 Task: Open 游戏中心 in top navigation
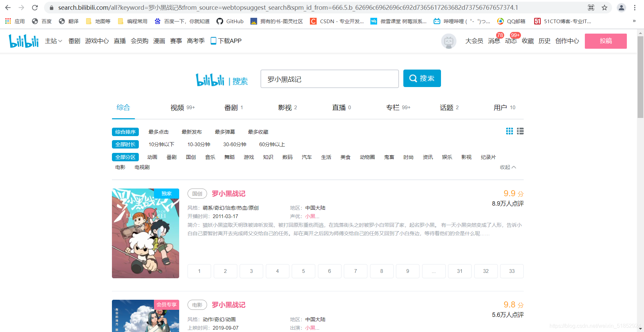tap(97, 41)
